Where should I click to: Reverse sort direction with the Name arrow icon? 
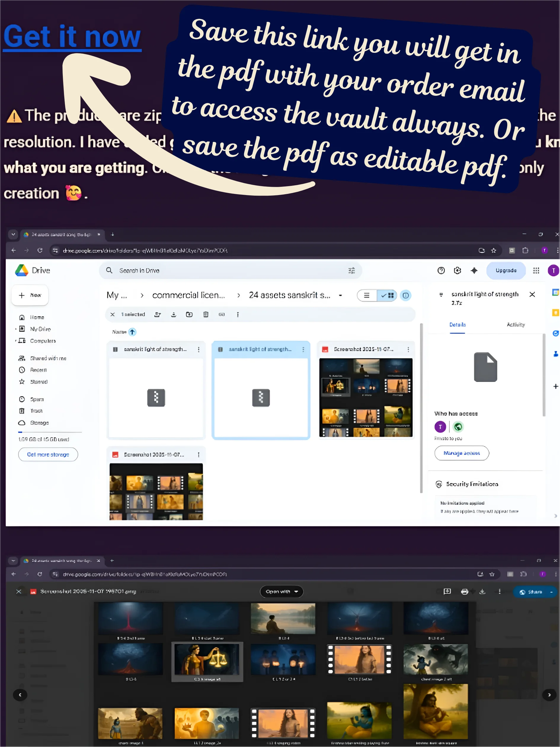pyautogui.click(x=132, y=332)
